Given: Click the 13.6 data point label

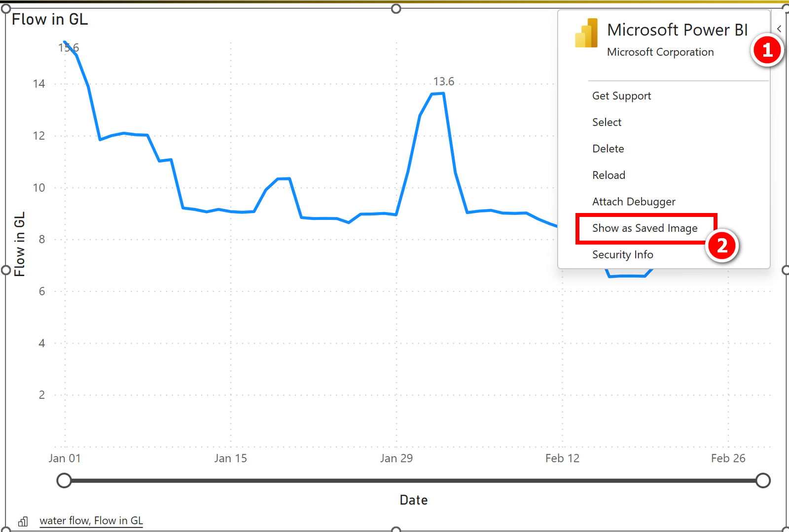Looking at the screenshot, I should click(x=444, y=81).
